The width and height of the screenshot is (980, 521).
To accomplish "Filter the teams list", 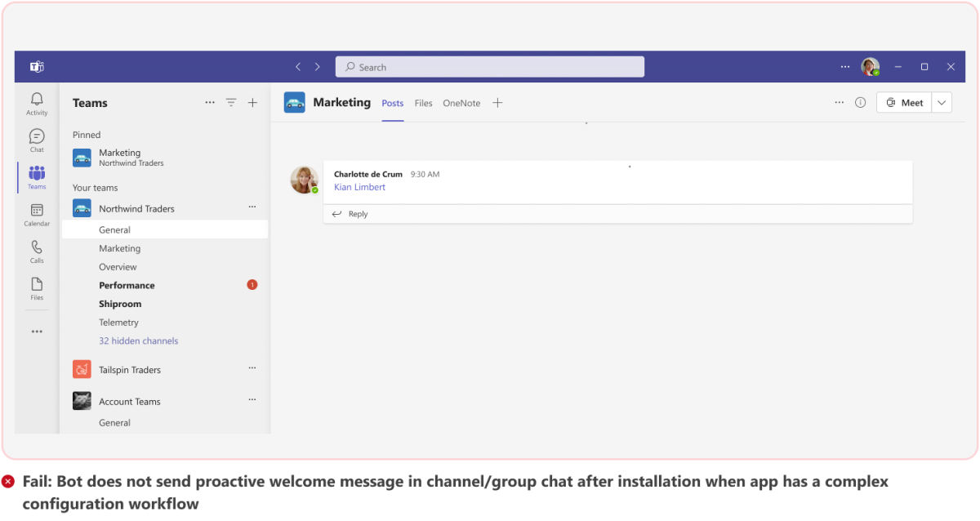I will tap(231, 102).
